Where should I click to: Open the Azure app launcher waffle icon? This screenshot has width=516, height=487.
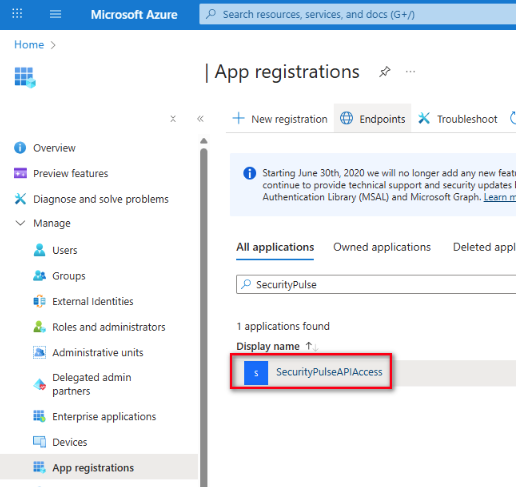tap(17, 14)
